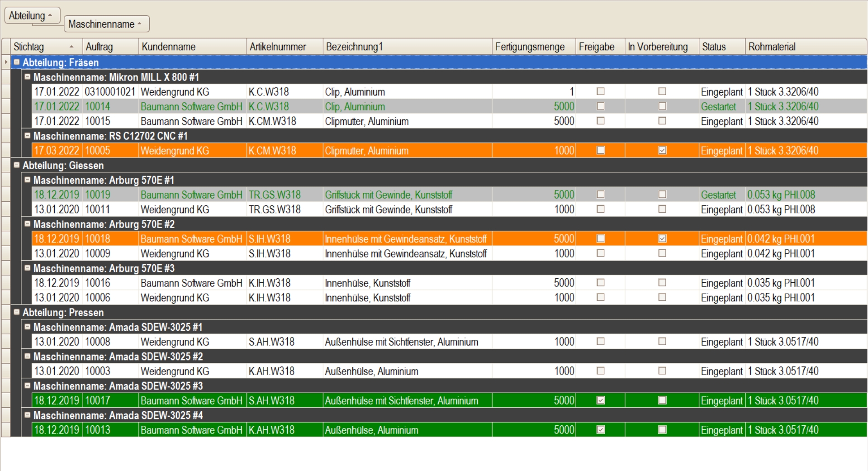This screenshot has height=471, width=868.
Task: Tick In Vorbereitung checkbox for order 10015
Action: pos(662,121)
